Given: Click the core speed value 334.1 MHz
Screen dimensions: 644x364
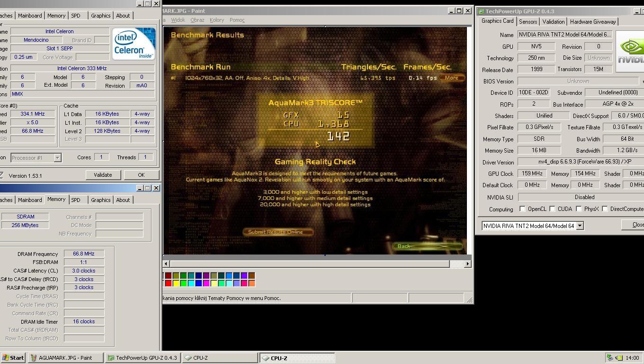Looking at the screenshot, I should tap(33, 114).
